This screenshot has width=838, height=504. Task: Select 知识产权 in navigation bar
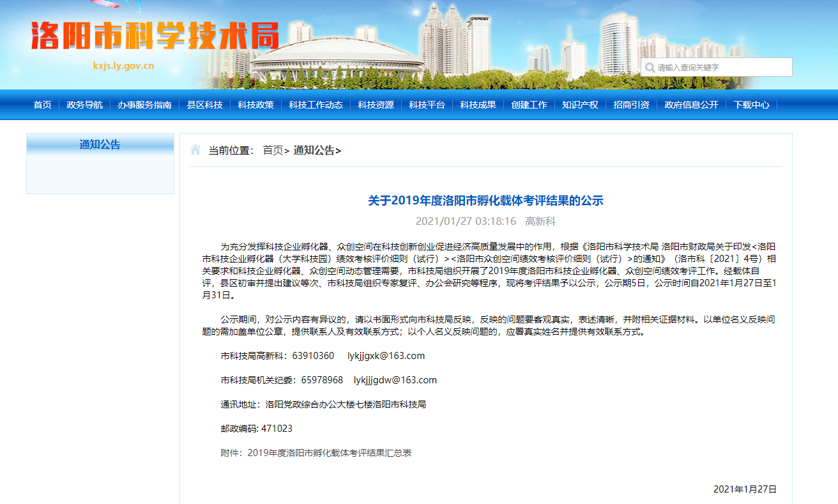tap(580, 105)
